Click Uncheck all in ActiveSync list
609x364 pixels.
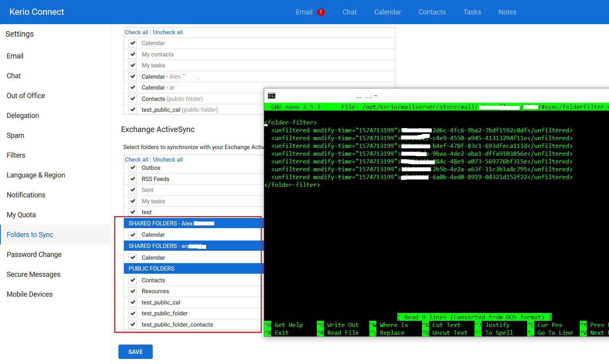pos(168,160)
